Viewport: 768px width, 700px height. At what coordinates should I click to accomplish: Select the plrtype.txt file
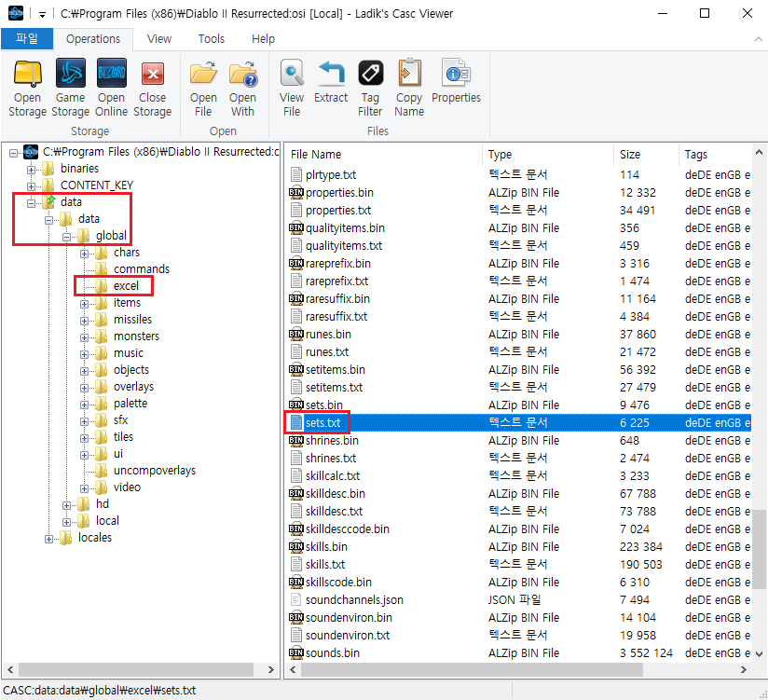pyautogui.click(x=331, y=175)
